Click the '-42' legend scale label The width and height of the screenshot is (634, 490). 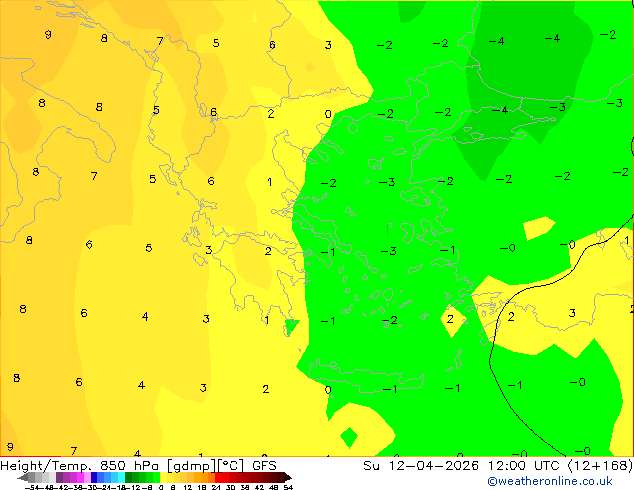62,487
